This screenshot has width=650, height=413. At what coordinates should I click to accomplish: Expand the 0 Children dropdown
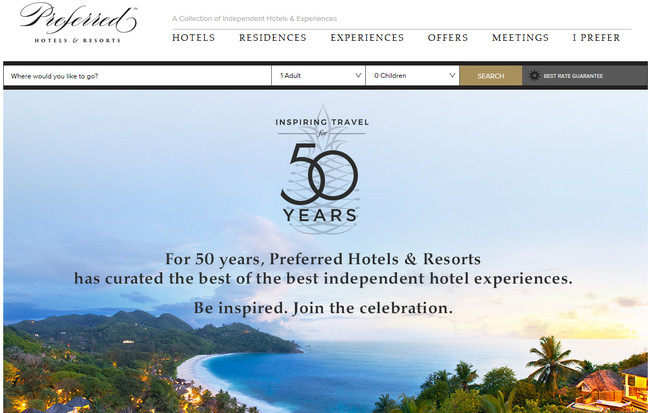(x=412, y=75)
